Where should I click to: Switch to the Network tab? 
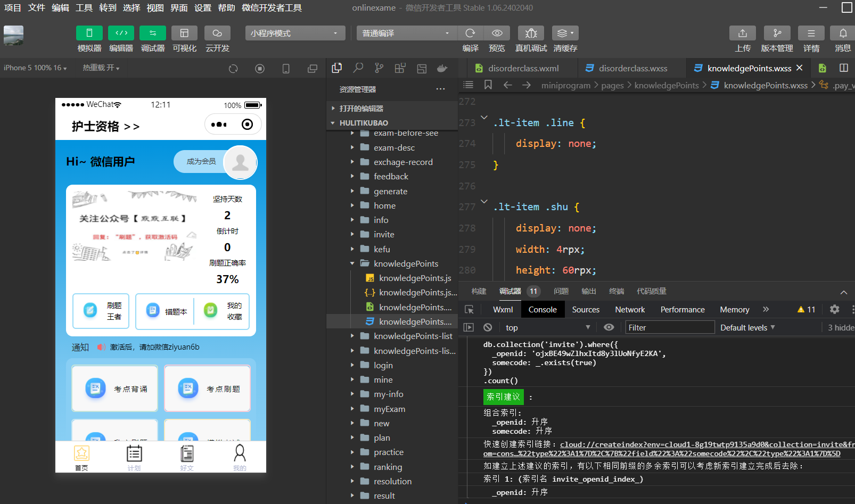(629, 309)
